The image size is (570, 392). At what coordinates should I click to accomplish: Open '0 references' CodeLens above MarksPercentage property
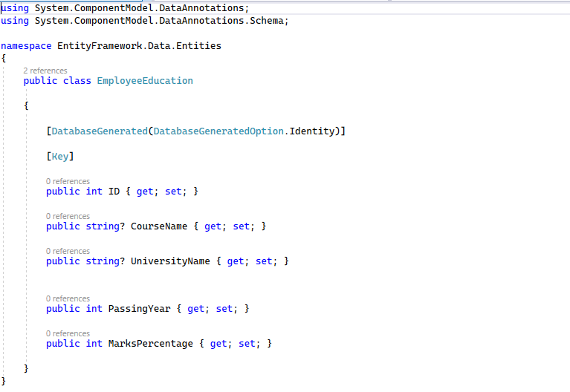tap(68, 333)
